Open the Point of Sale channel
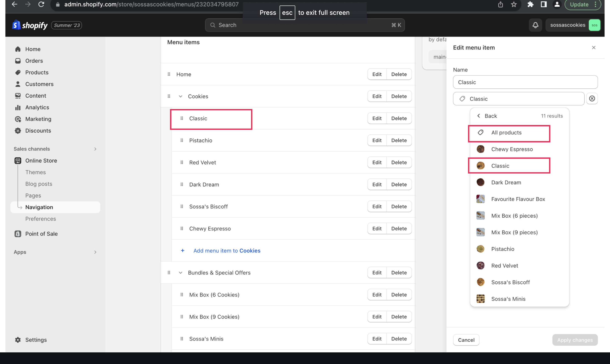This screenshot has width=610, height=364. tap(41, 234)
